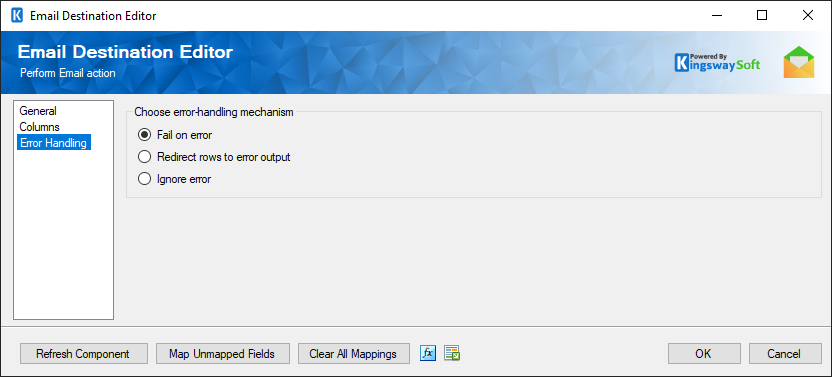Click the Clear All Mappings button

(354, 354)
